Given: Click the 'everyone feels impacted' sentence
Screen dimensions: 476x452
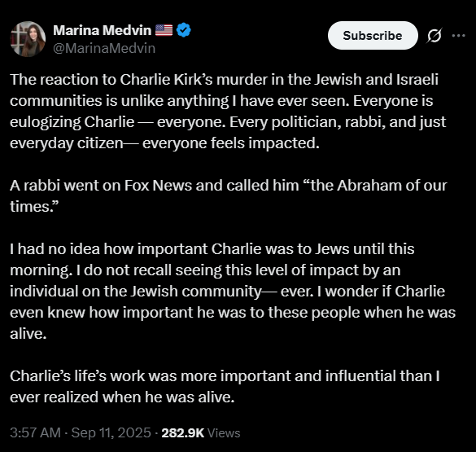Looking at the screenshot, I should [x=231, y=143].
